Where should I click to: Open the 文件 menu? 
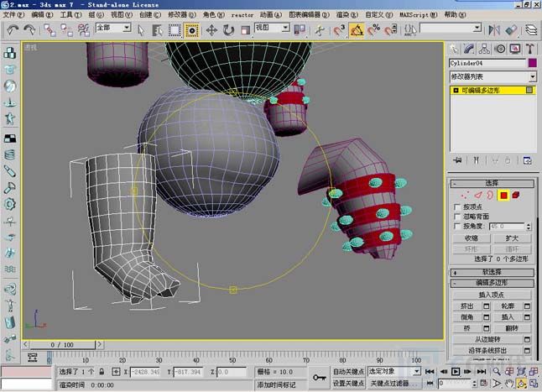(x=13, y=15)
